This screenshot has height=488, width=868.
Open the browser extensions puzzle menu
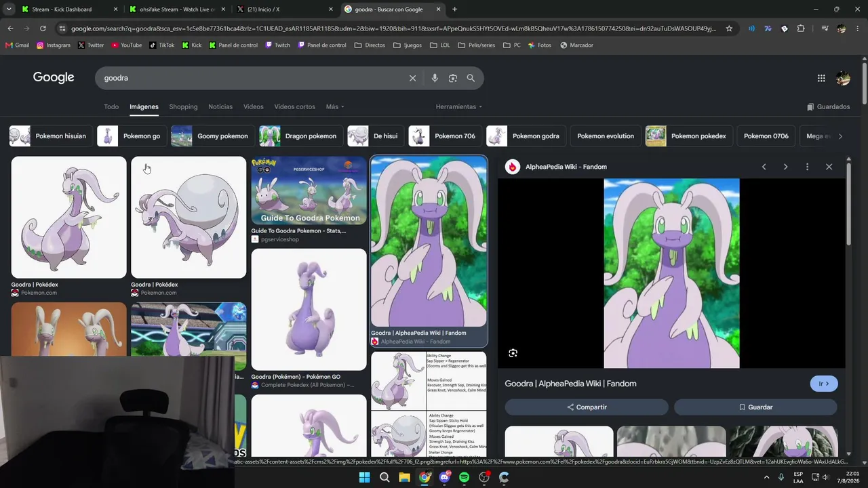click(x=801, y=28)
